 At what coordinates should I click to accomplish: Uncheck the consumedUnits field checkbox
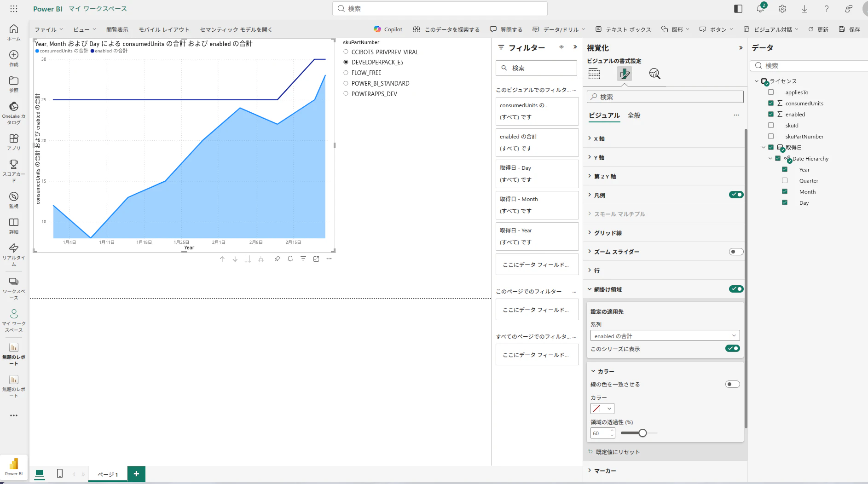point(771,103)
